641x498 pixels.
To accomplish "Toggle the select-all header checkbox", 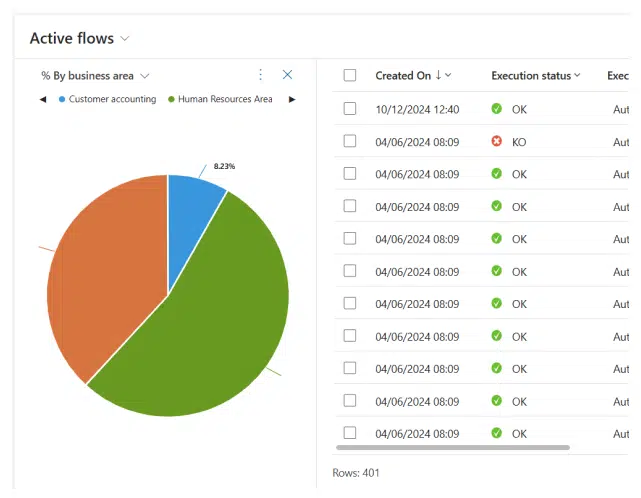I will pos(349,75).
